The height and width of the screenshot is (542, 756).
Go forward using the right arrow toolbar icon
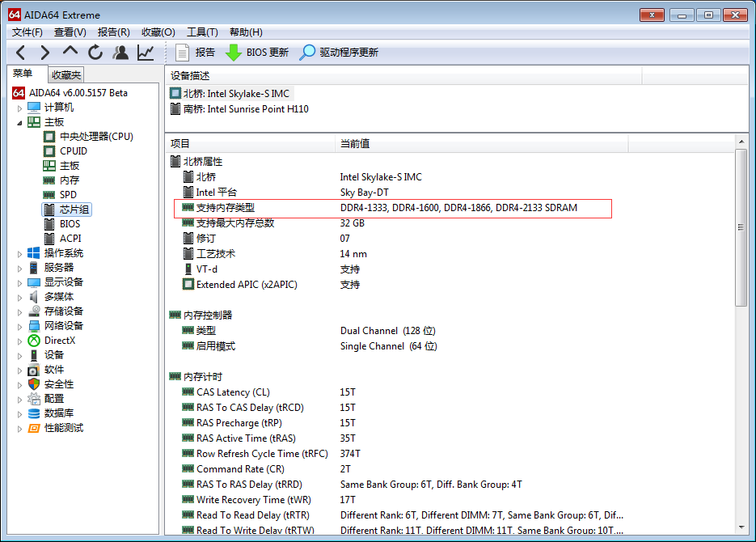[44, 52]
